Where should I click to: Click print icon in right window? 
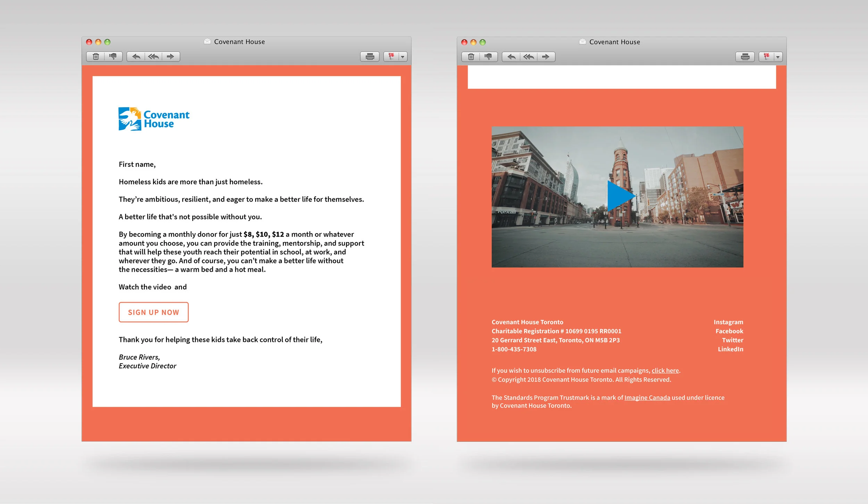[x=745, y=57]
